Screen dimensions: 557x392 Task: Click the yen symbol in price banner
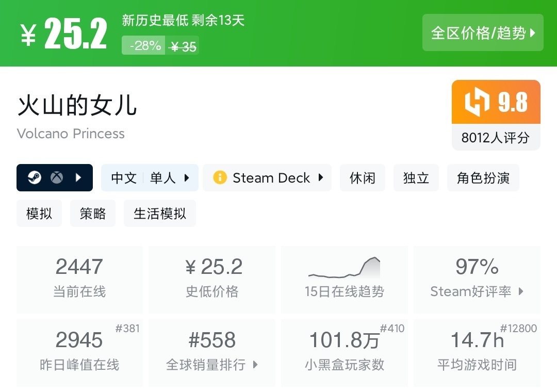click(x=29, y=36)
